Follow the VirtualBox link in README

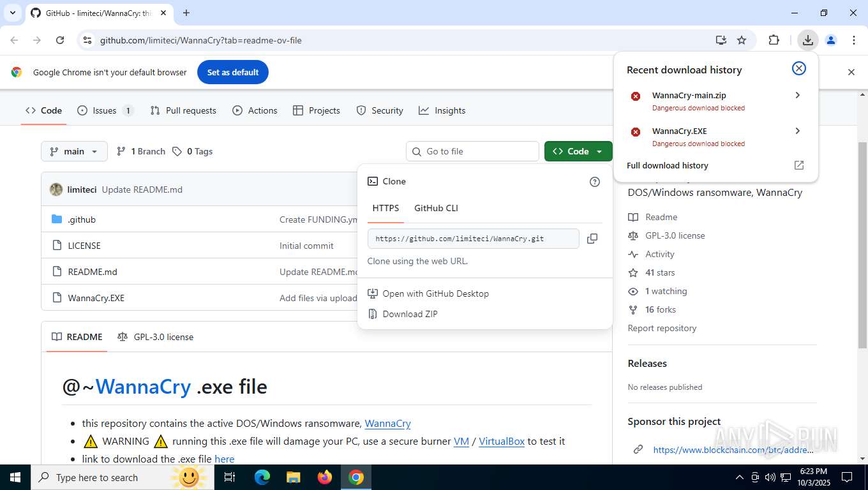(x=502, y=441)
